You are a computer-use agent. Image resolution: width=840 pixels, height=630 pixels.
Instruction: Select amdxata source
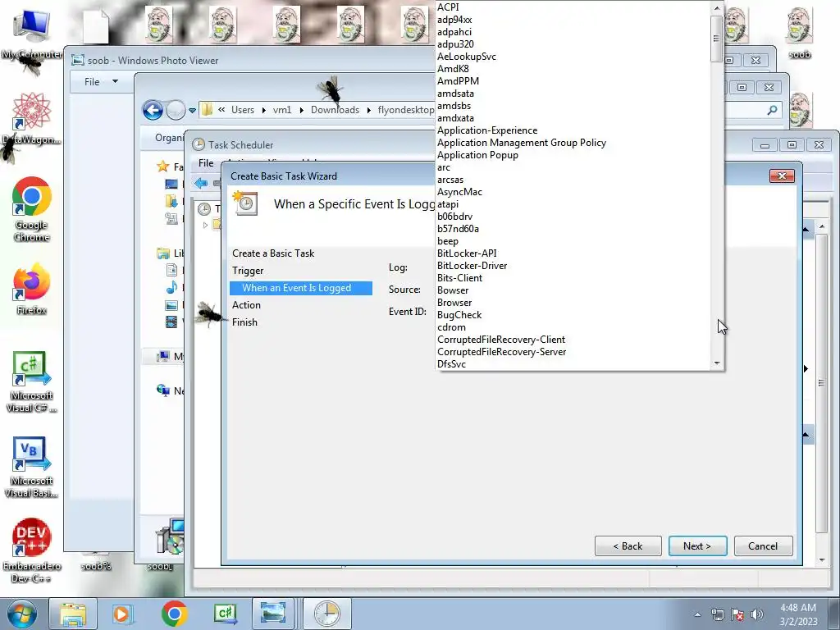click(x=455, y=118)
